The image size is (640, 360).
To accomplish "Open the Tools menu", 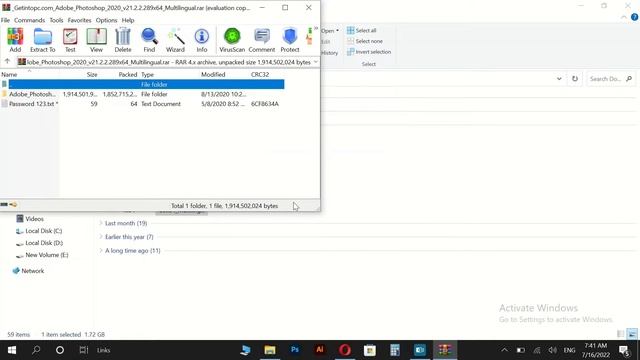I will coord(56,20).
